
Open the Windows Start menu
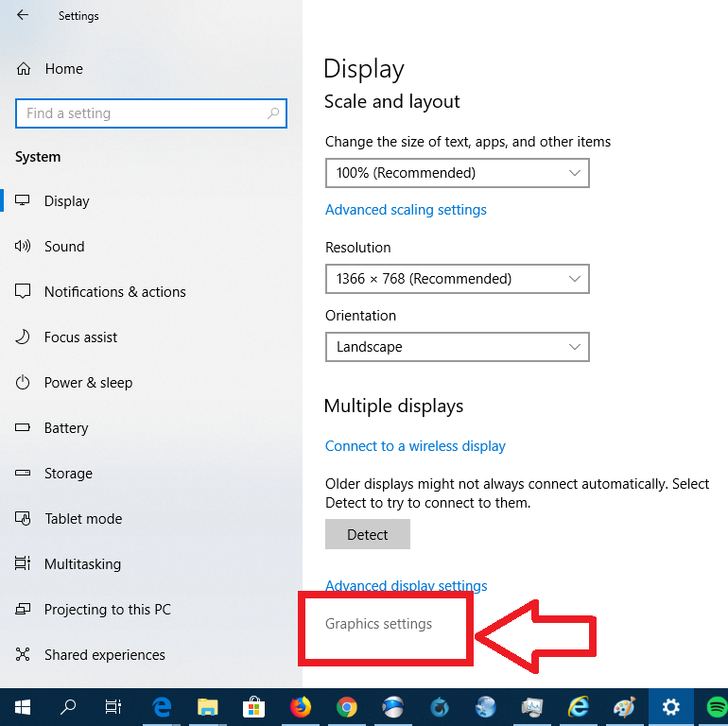tap(23, 707)
